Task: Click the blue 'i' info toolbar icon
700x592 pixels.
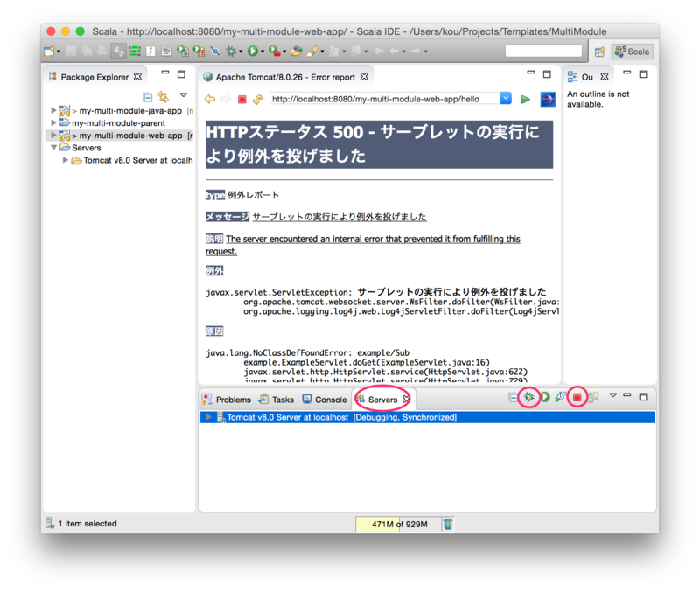Action: [150, 52]
